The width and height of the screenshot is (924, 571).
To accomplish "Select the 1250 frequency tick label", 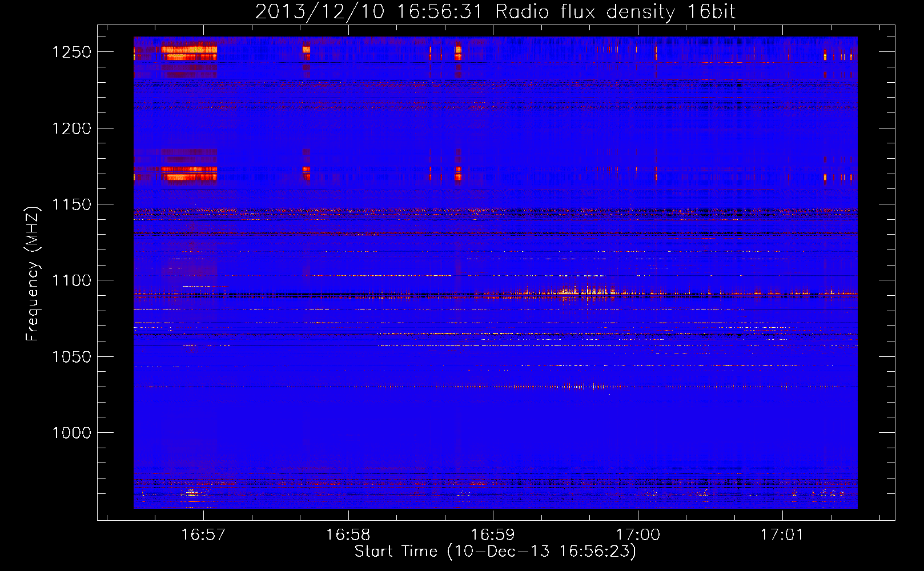I will 71,52.
